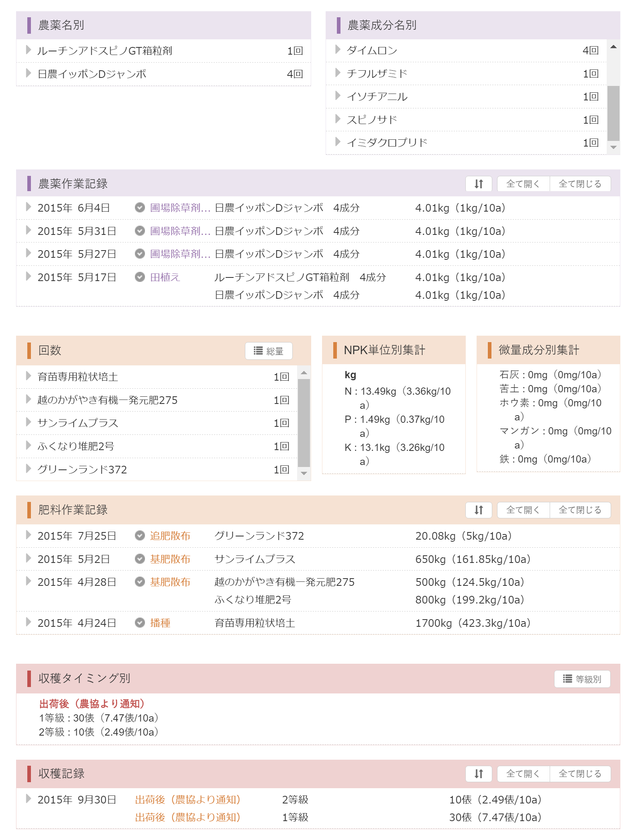636x840 pixels.
Task: Click scroll down arrow in 回数 list
Action: tap(304, 473)
